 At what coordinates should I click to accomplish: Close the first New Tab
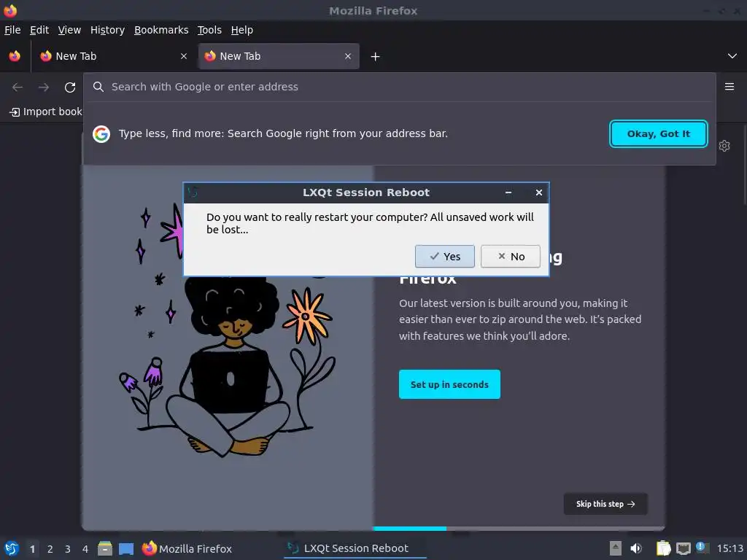(x=184, y=56)
